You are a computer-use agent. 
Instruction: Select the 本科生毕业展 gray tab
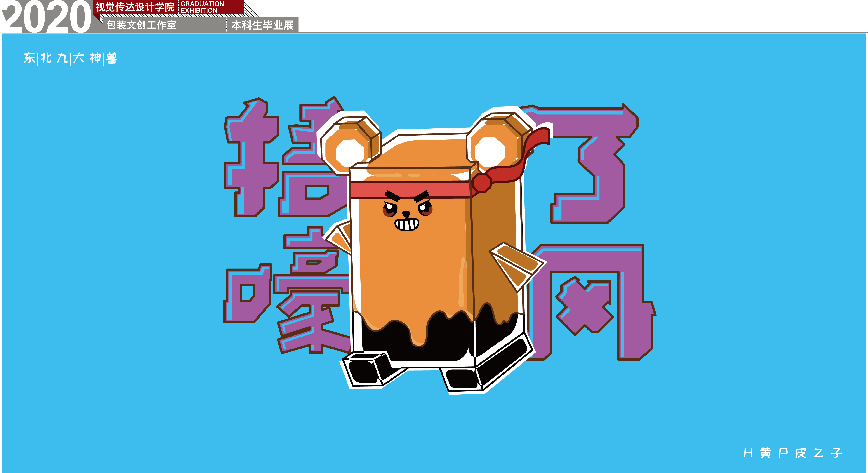[x=262, y=25]
